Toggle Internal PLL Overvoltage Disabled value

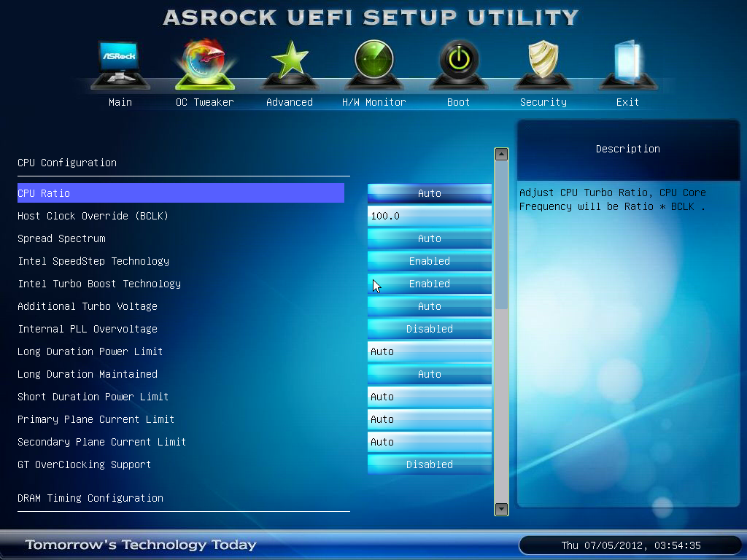point(429,329)
